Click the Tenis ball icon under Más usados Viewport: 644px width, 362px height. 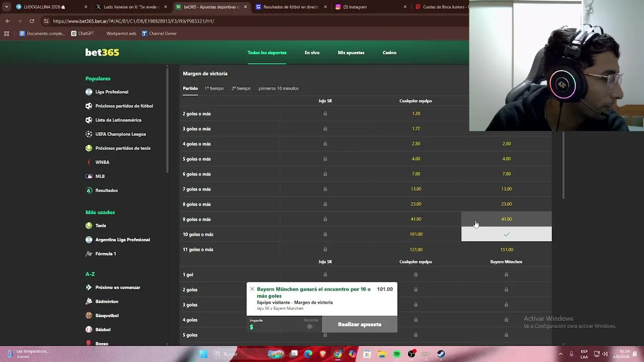89,226
